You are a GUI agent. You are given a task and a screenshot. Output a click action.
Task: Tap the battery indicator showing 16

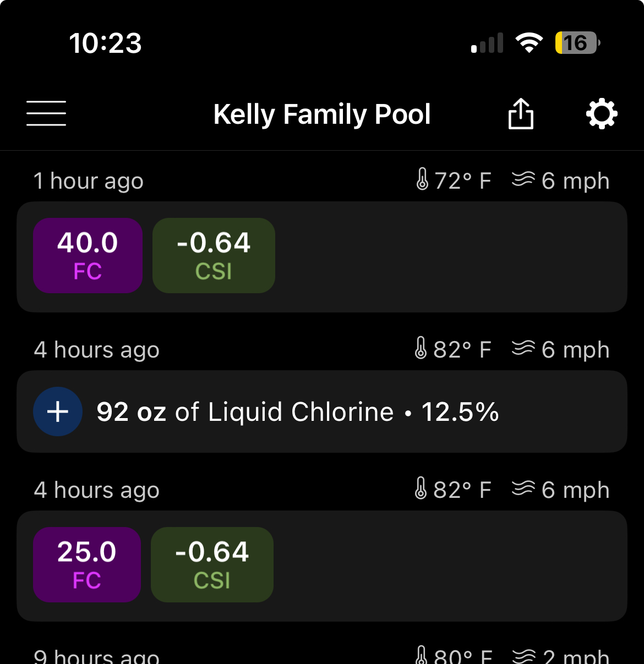[577, 43]
